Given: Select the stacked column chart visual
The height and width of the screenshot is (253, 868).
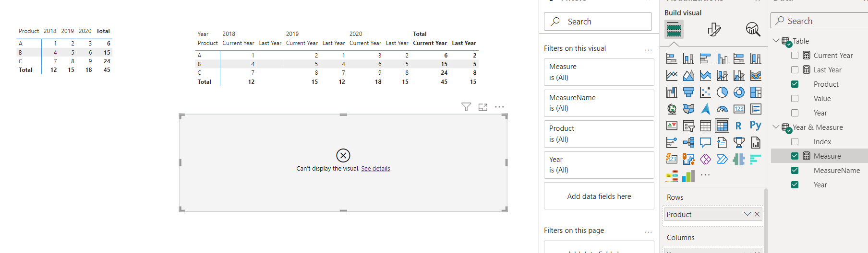Looking at the screenshot, I should tap(688, 59).
